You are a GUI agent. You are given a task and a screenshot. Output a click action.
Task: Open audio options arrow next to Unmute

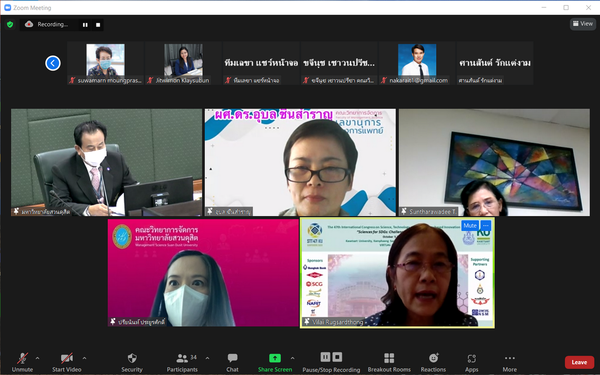(38, 358)
